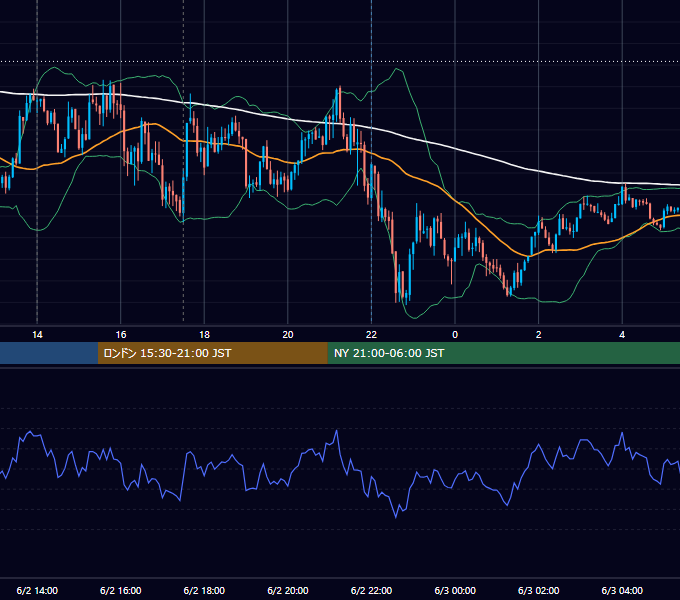This screenshot has width=680, height=600.
Task: Click the NY 21:00-06:00 JST session bar
Action: [x=503, y=353]
